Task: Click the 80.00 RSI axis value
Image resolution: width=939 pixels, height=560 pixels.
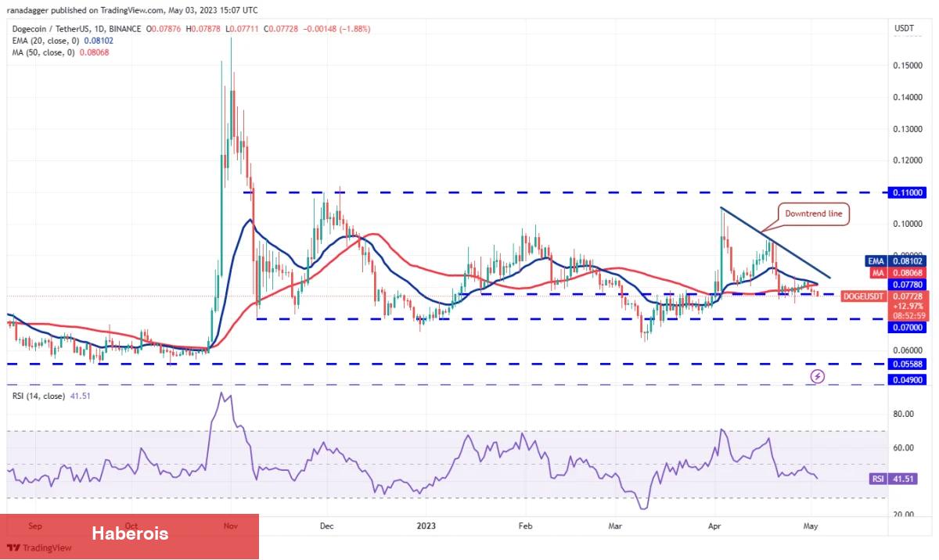Action: coord(905,415)
